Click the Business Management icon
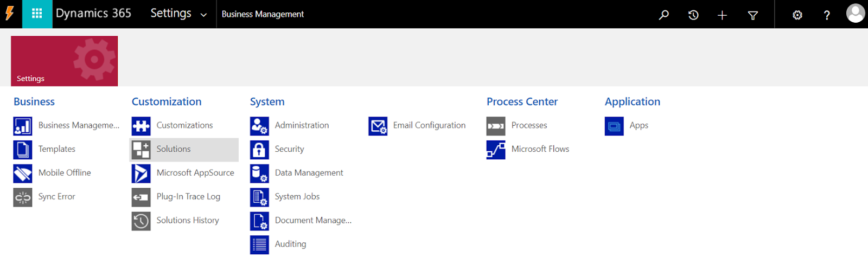 pyautogui.click(x=23, y=126)
